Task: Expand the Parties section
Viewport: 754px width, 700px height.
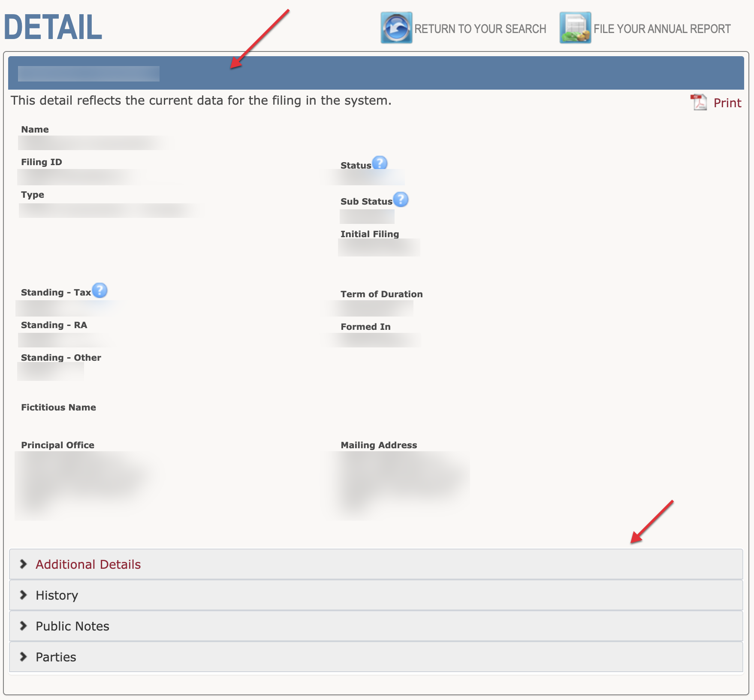Action: point(56,657)
